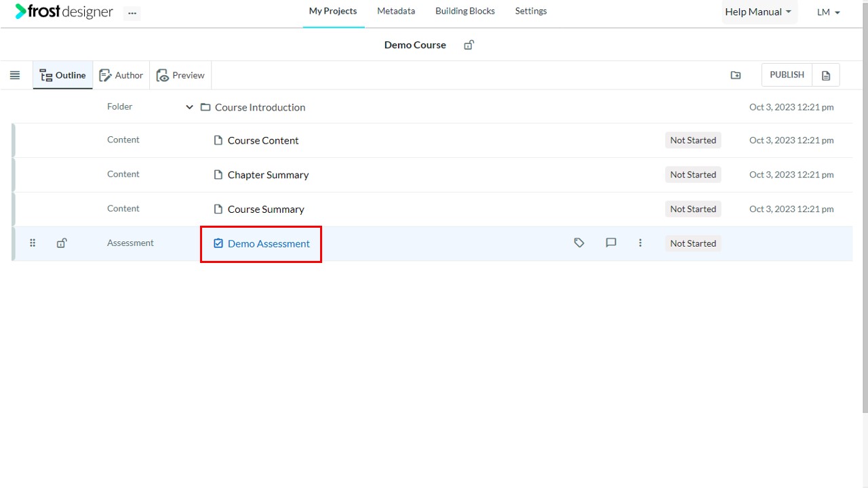Click the date of Chapter Summary row
The height and width of the screenshot is (488, 868).
point(791,175)
